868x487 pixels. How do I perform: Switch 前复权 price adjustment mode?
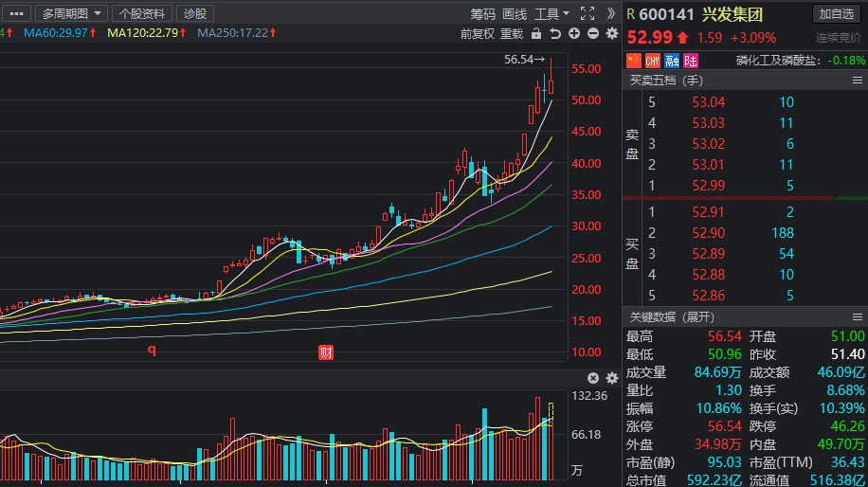(x=478, y=34)
